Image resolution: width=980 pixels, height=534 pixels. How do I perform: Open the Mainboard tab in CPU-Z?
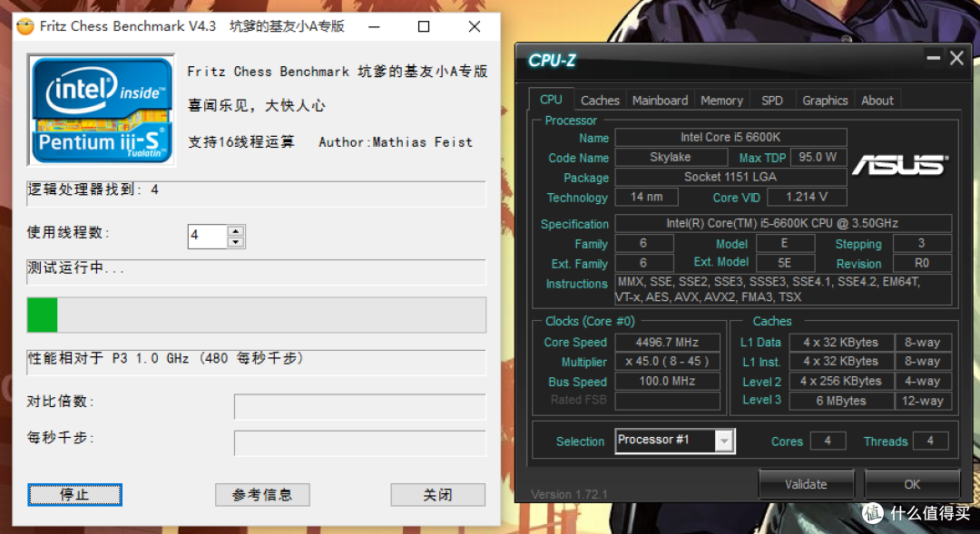pos(660,101)
